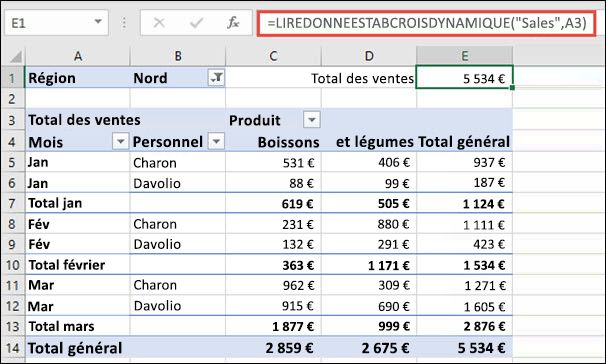Select cell E1 showing 5 534 €
Image resolution: width=606 pixels, height=364 pixels.
click(465, 78)
